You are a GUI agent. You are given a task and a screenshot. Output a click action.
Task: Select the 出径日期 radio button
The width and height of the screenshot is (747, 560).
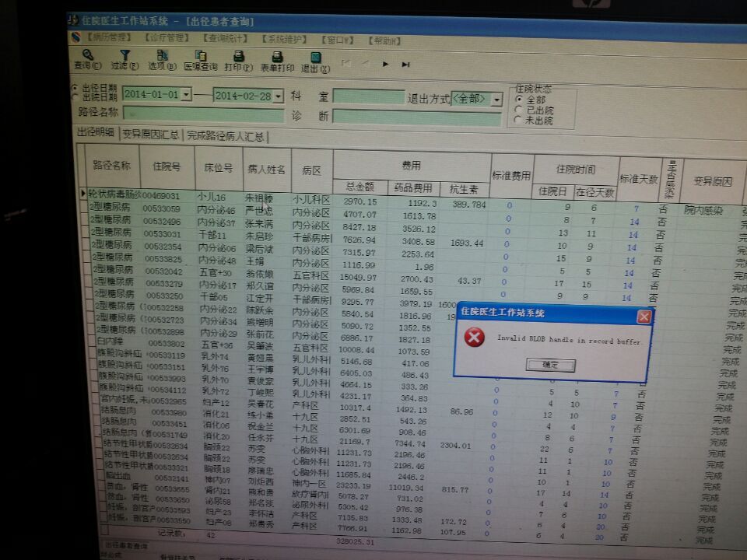point(75,88)
